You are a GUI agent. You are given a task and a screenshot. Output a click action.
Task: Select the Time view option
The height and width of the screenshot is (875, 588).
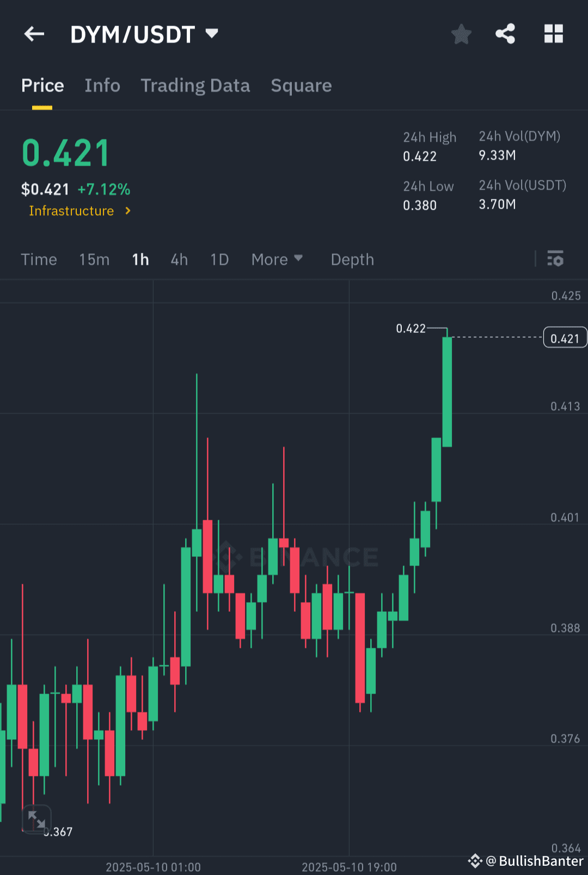click(x=39, y=259)
